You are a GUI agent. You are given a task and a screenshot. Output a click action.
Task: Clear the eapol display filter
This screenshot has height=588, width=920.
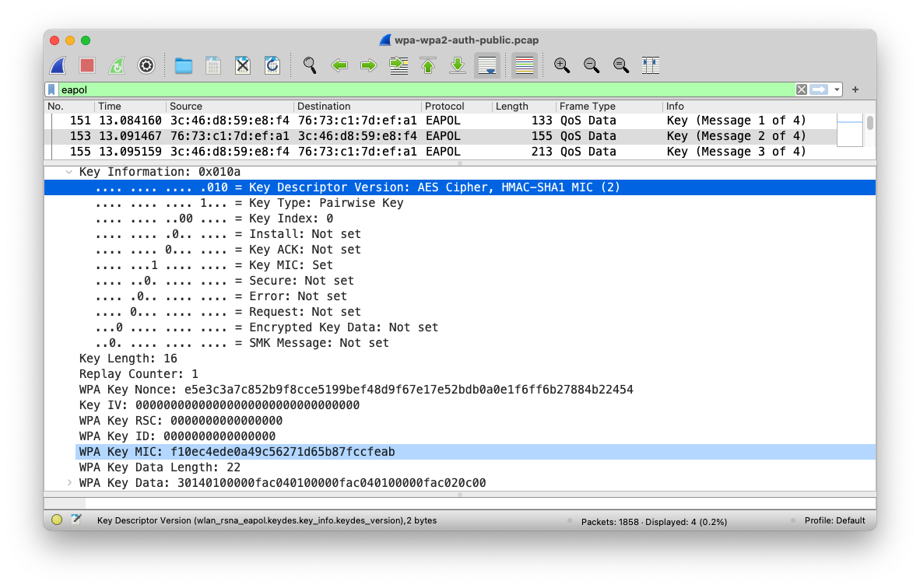(x=801, y=90)
